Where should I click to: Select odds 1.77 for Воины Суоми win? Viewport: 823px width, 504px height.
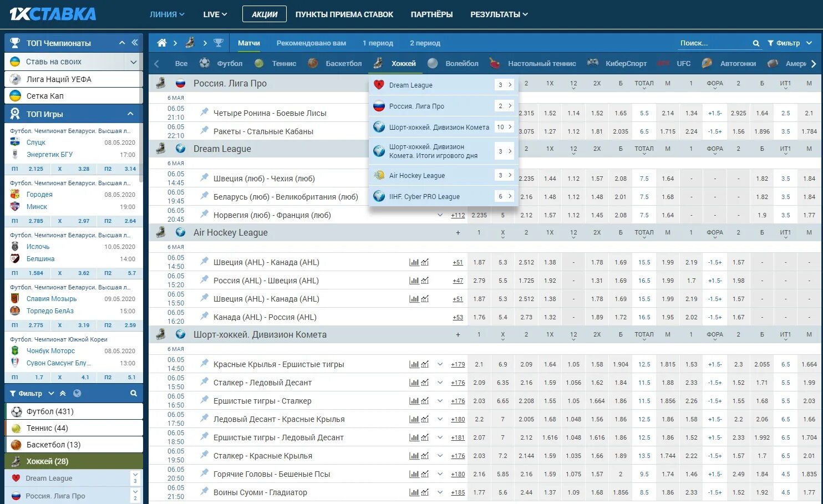tap(479, 492)
